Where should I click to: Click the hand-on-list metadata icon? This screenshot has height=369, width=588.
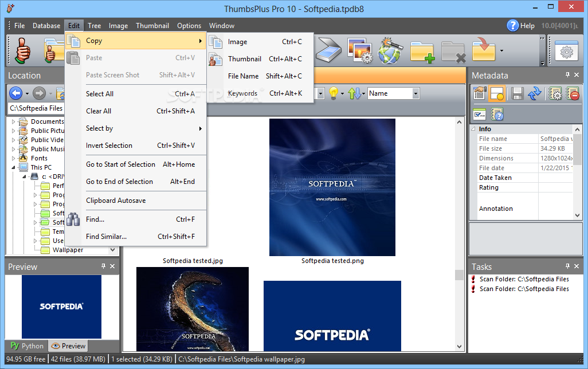point(480,93)
